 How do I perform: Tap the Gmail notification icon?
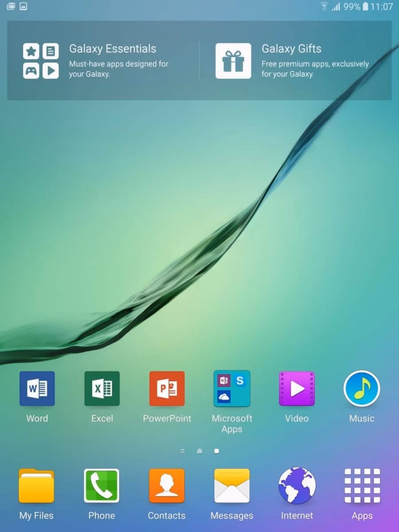coord(11,6)
